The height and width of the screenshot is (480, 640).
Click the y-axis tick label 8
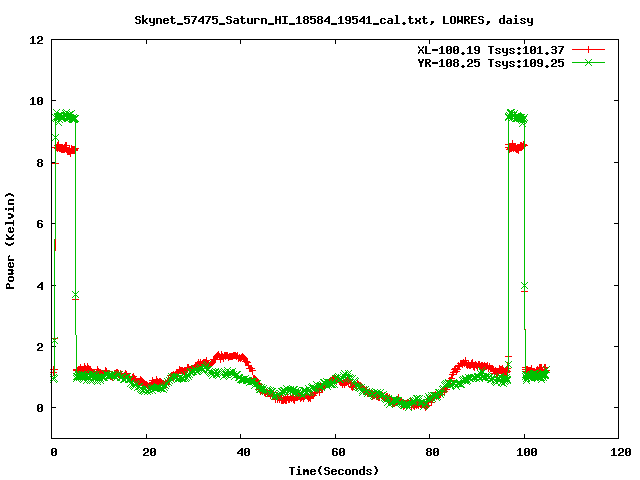click(x=40, y=163)
